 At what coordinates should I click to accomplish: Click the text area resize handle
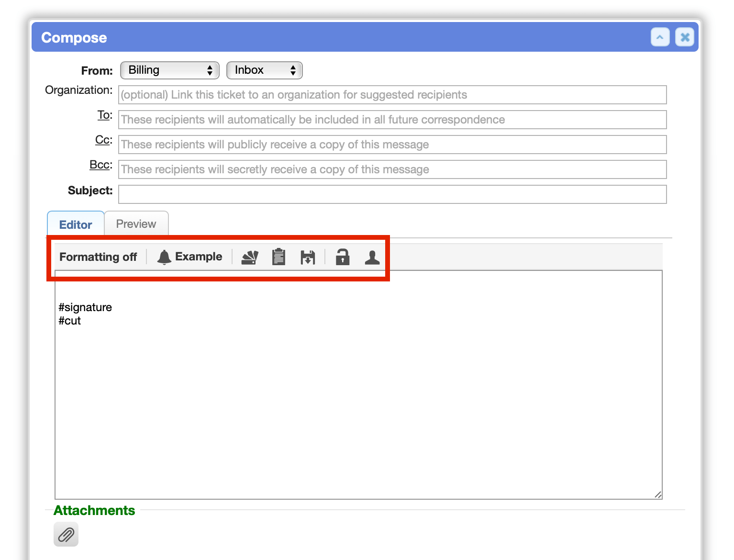point(658,495)
